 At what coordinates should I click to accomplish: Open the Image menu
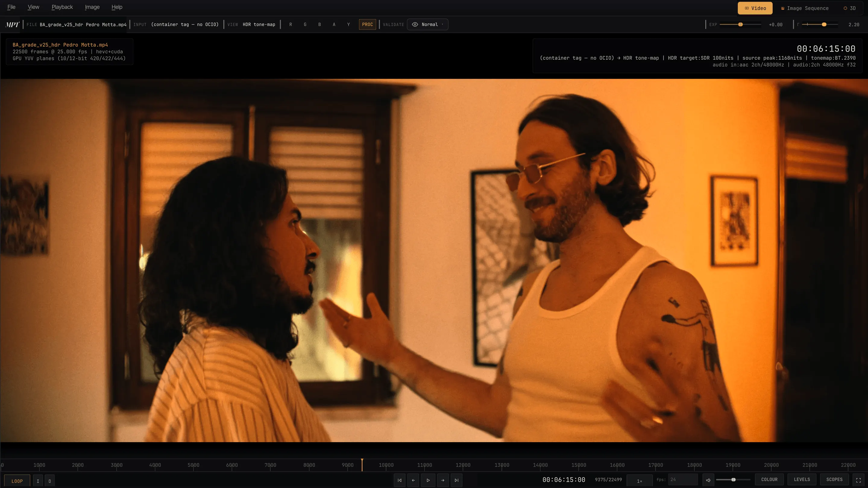pyautogui.click(x=92, y=7)
